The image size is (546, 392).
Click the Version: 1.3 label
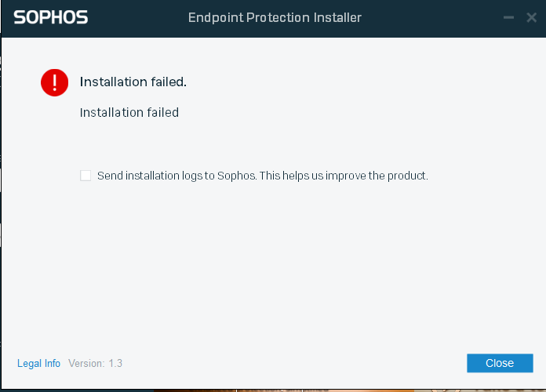95,364
